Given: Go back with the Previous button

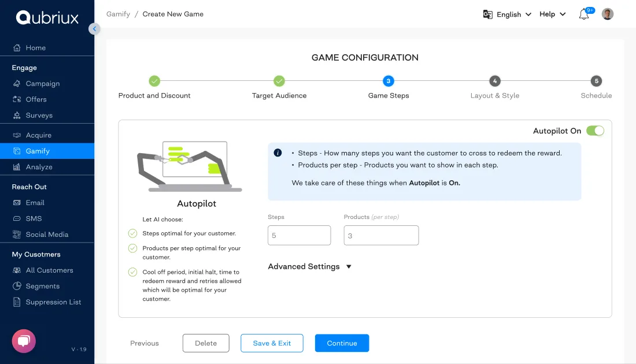Looking at the screenshot, I should coord(145,343).
